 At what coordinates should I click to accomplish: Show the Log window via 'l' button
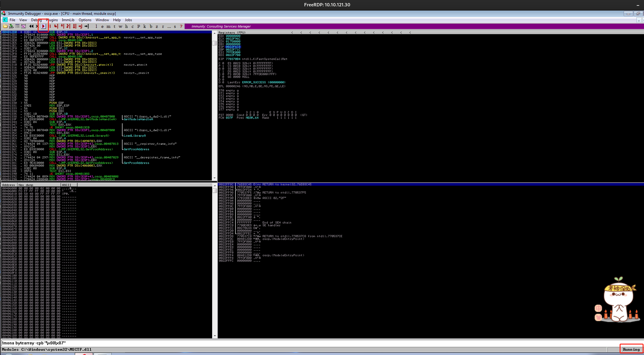point(96,26)
